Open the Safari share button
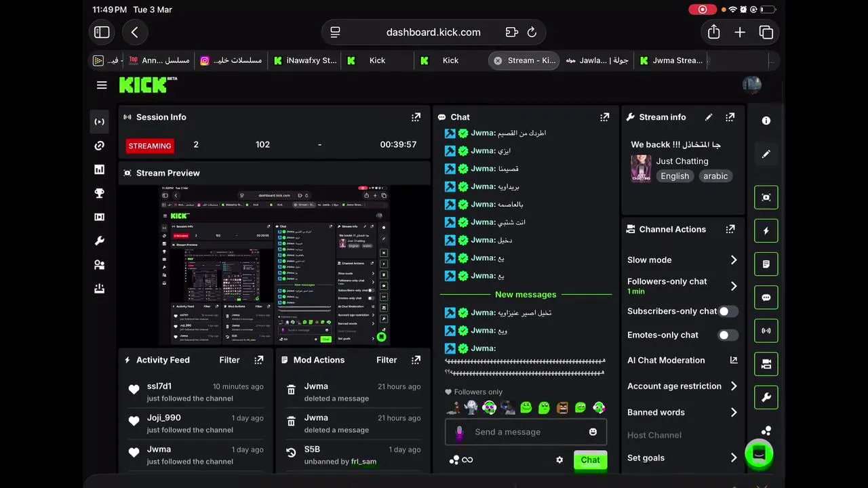 713,32
